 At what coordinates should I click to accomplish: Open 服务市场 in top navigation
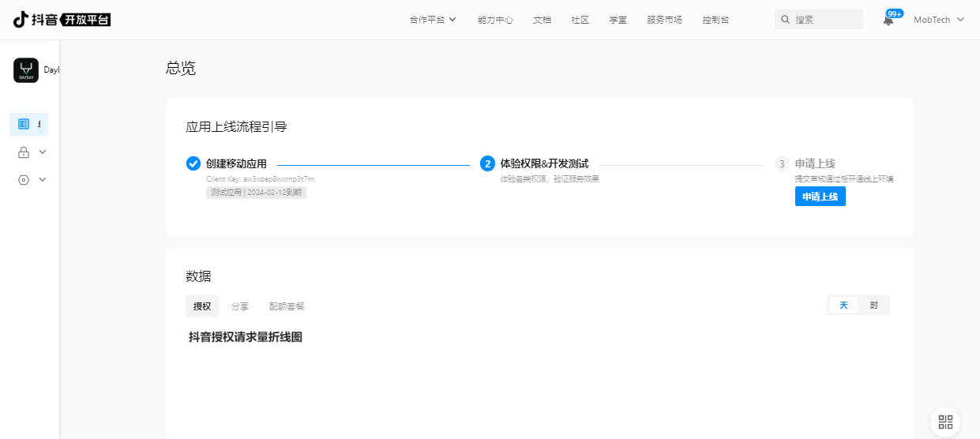(664, 20)
